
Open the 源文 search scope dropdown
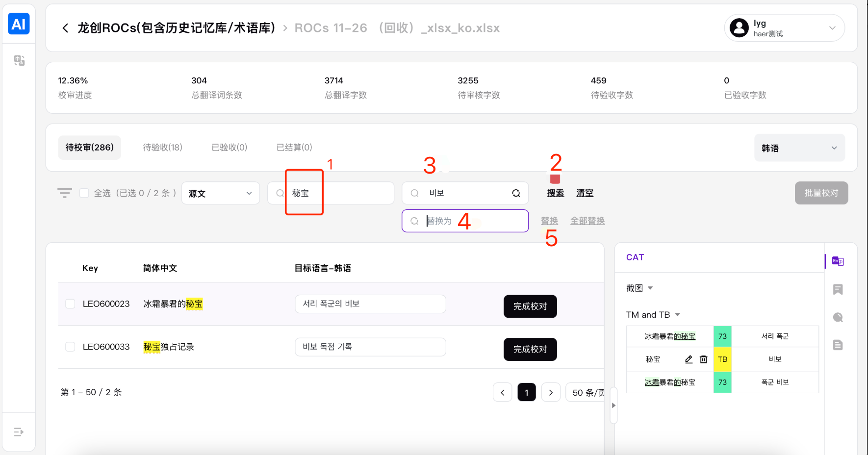[x=220, y=193]
